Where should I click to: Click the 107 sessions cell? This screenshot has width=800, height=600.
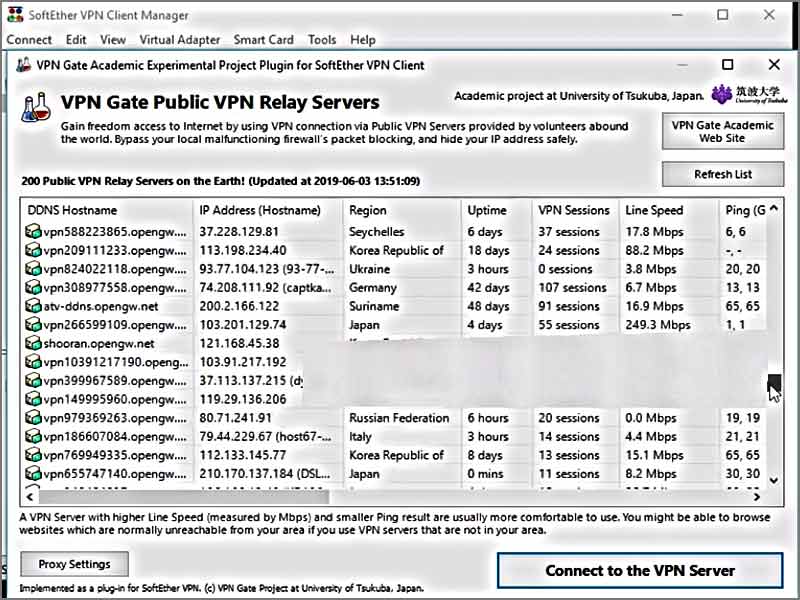pyautogui.click(x=572, y=288)
